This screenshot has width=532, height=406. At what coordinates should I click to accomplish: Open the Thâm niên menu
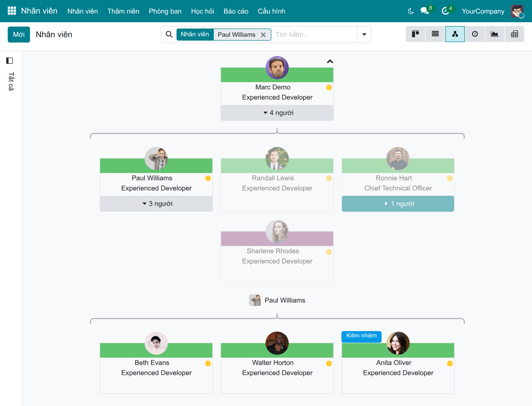[x=123, y=11]
